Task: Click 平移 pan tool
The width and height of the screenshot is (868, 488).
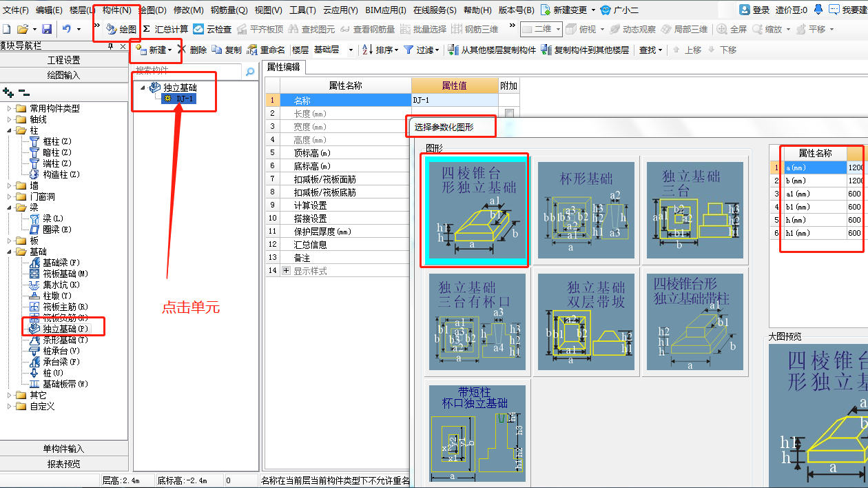Action: [x=815, y=30]
